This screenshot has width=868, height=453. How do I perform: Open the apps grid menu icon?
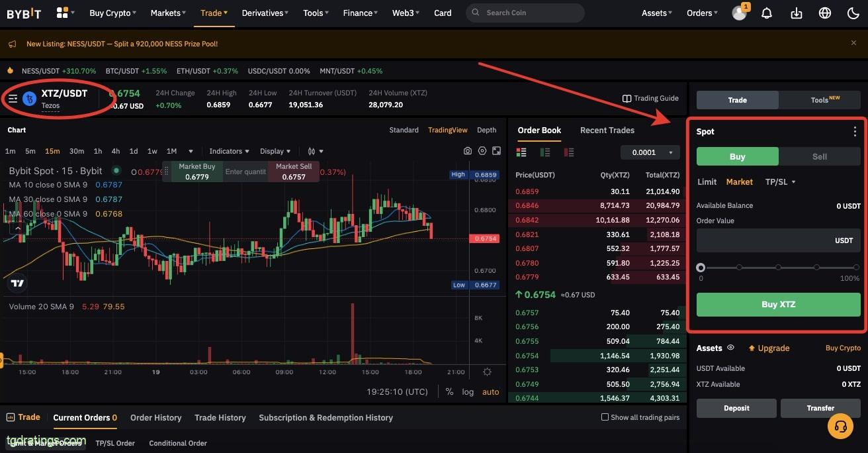click(62, 13)
